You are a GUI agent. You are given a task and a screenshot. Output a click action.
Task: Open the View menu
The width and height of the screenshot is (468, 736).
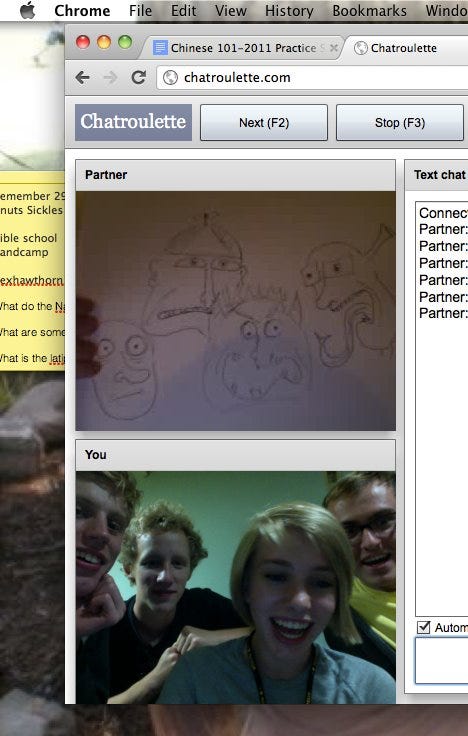coord(230,10)
